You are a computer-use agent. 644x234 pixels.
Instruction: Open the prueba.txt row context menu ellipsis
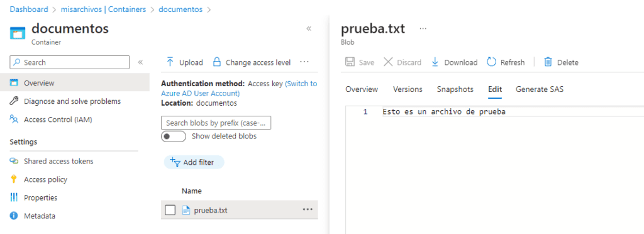pos(308,209)
